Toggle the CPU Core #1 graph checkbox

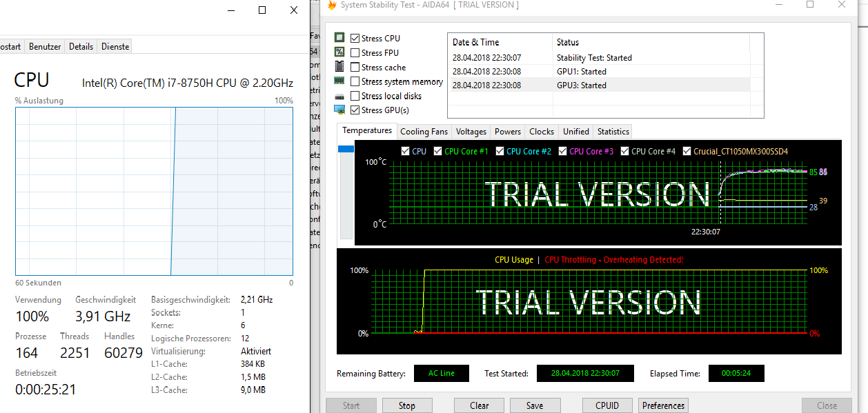(437, 151)
